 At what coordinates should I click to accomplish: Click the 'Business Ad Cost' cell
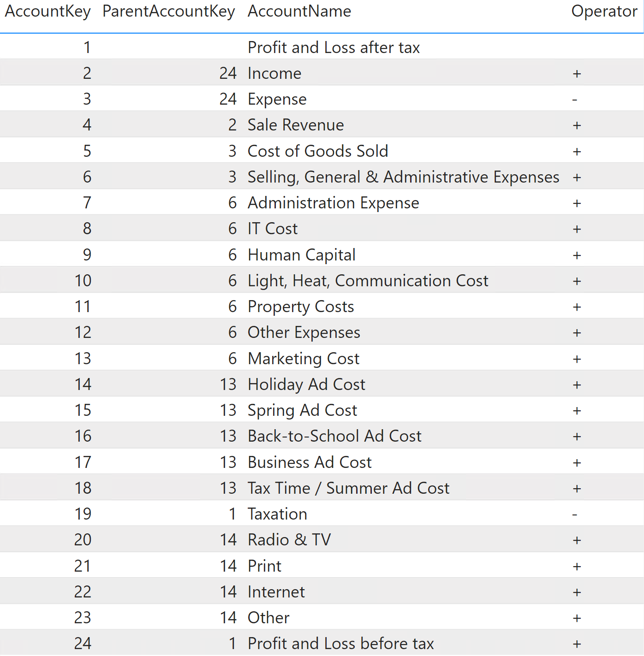click(310, 462)
